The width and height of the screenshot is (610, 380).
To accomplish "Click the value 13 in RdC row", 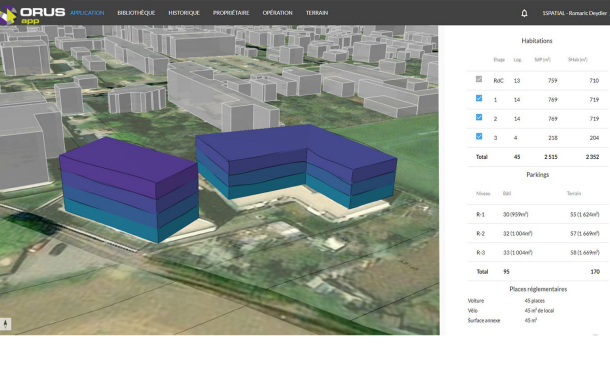I will pyautogui.click(x=517, y=81).
